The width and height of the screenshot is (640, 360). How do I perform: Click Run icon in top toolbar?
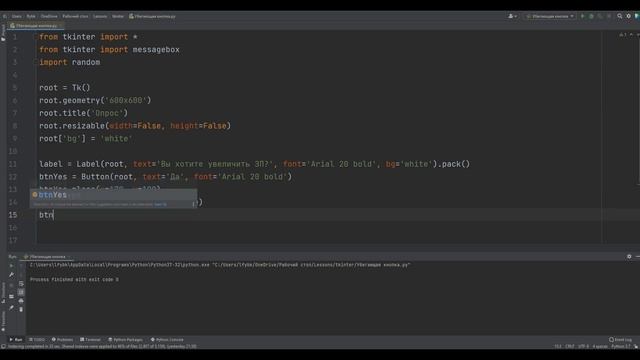pos(582,16)
